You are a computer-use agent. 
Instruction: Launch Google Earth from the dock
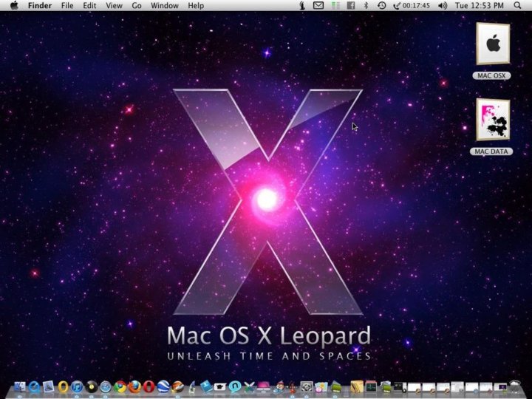coord(163,386)
